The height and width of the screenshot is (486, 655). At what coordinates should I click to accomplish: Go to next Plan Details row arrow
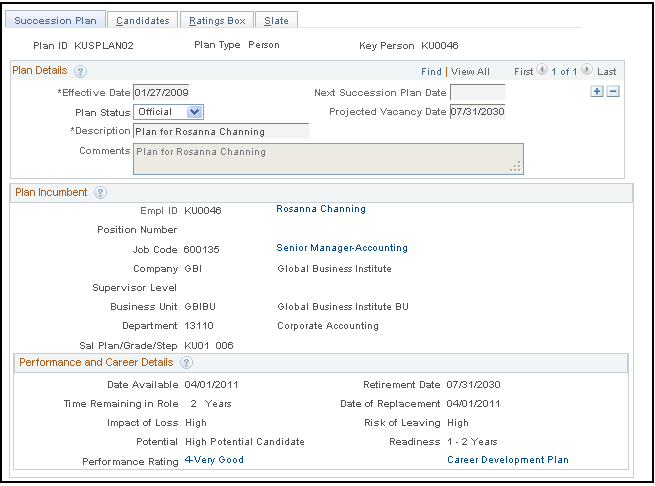(x=586, y=70)
